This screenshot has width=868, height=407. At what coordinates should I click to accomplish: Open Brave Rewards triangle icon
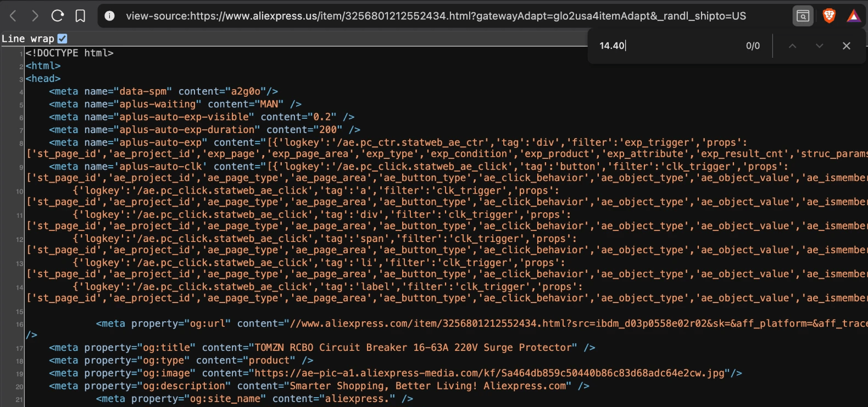(853, 16)
